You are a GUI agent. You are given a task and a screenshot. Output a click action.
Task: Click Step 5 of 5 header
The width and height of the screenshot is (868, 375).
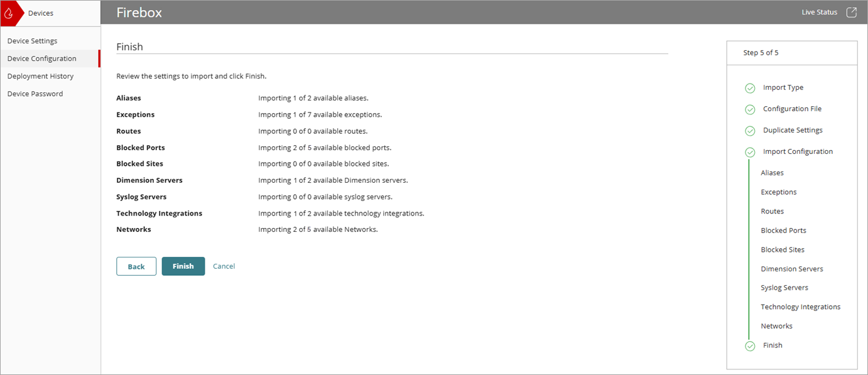pos(761,53)
